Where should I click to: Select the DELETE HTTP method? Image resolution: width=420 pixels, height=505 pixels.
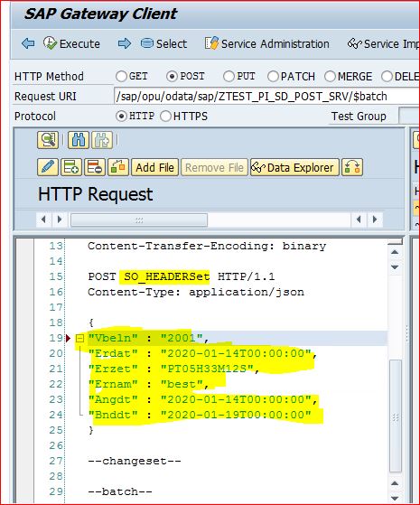click(x=387, y=76)
